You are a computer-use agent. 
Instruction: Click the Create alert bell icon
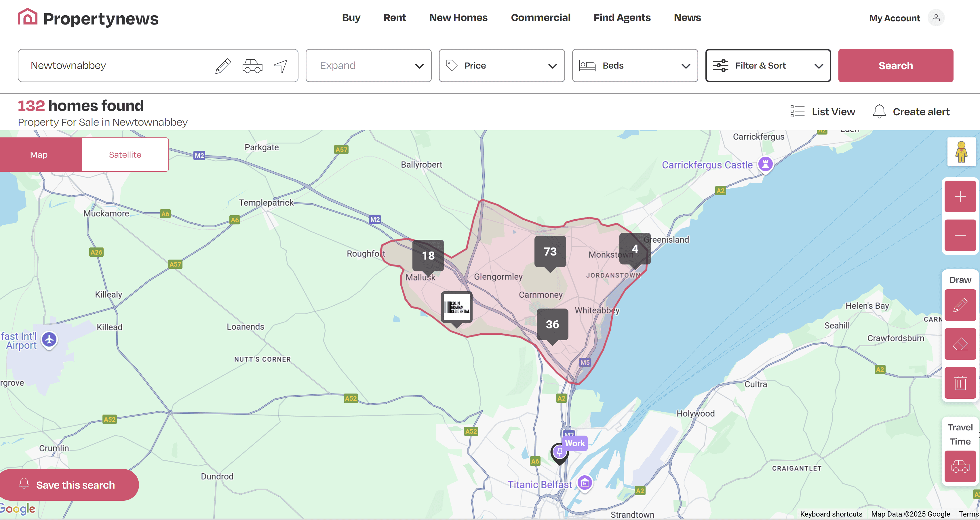pyautogui.click(x=879, y=111)
